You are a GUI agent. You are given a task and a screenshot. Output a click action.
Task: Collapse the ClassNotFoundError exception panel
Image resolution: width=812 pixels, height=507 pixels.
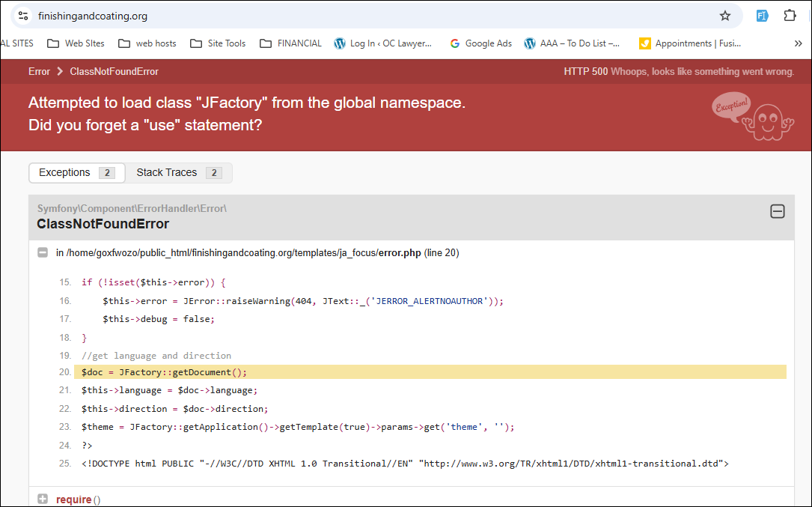coord(778,212)
